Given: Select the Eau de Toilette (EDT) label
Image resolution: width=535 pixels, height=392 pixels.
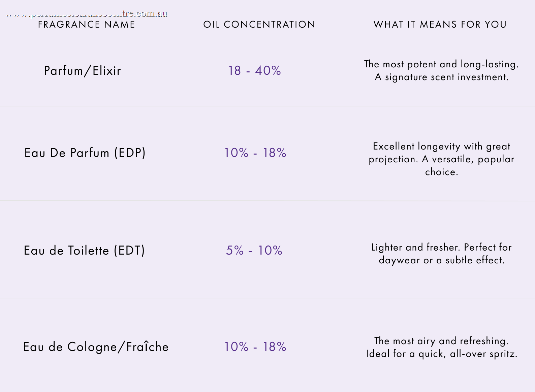Looking at the screenshot, I should click(84, 251).
